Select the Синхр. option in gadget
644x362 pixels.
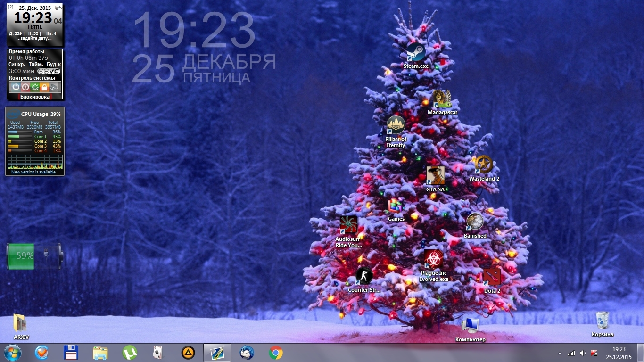pos(17,64)
